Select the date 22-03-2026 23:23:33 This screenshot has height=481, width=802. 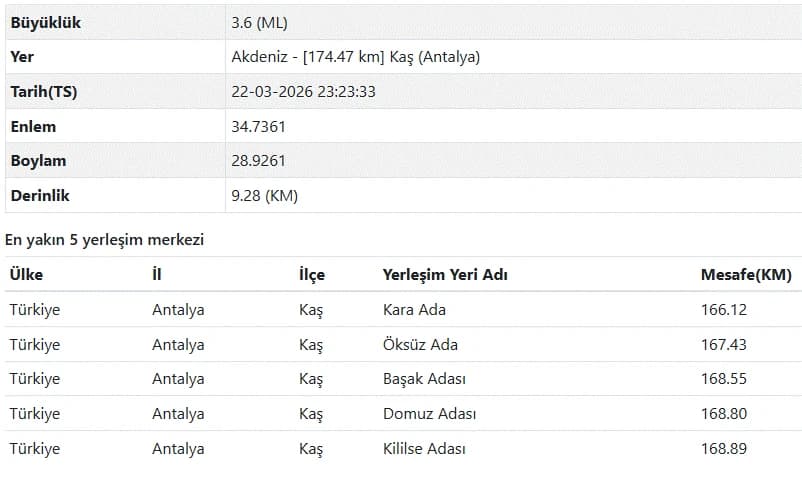click(x=303, y=92)
